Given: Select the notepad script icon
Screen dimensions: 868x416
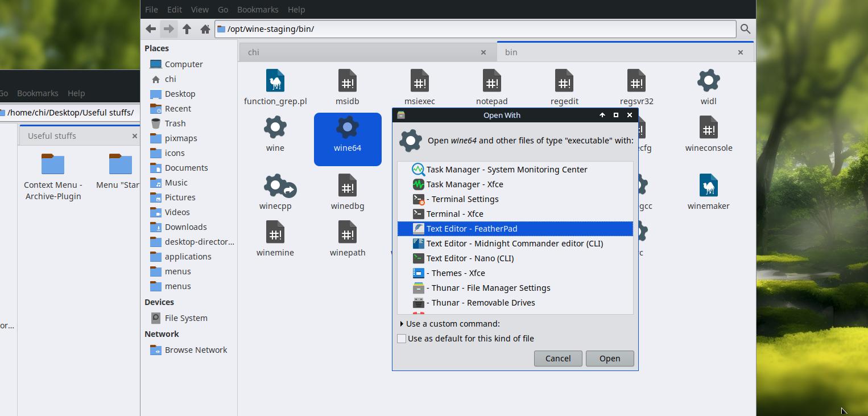Looking at the screenshot, I should (492, 81).
